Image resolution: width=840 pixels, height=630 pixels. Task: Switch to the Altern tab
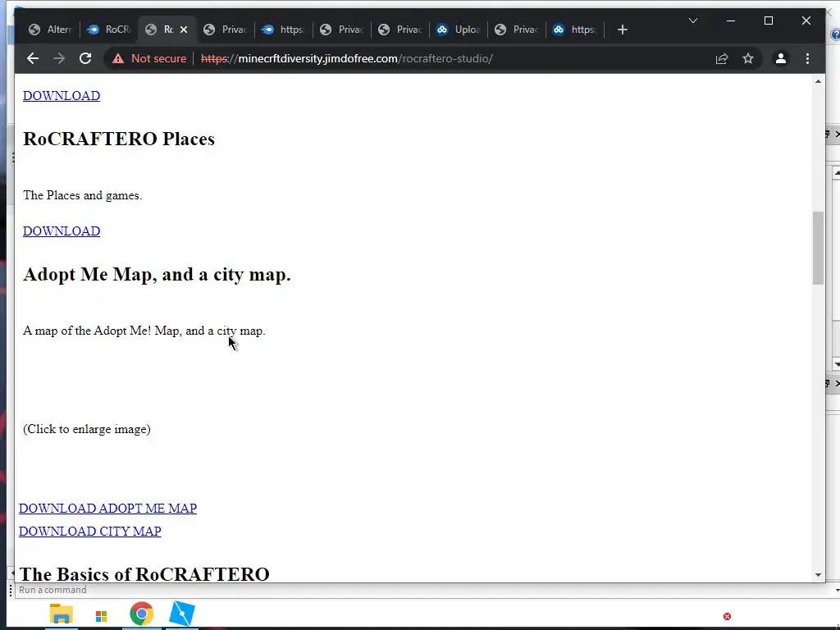coord(50,30)
